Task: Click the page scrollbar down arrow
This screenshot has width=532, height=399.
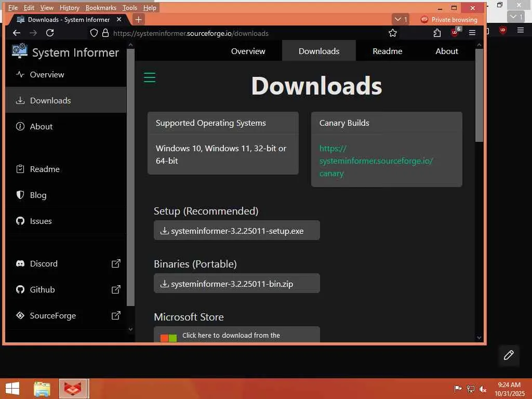Action: tap(479, 338)
